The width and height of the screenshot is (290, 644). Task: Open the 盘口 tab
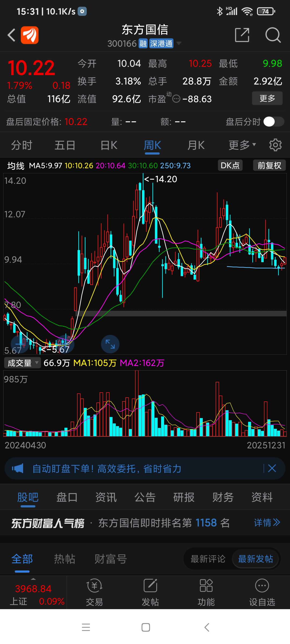(x=67, y=497)
